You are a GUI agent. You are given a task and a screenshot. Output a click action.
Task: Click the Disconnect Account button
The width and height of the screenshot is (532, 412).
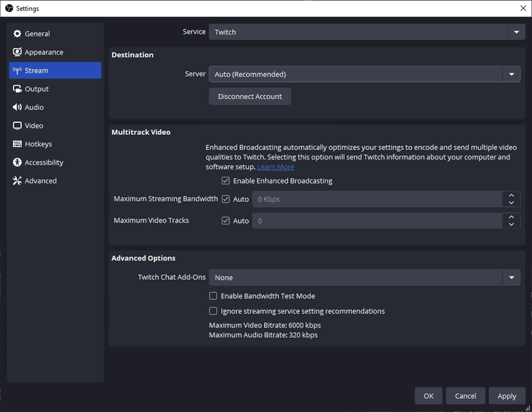250,97
